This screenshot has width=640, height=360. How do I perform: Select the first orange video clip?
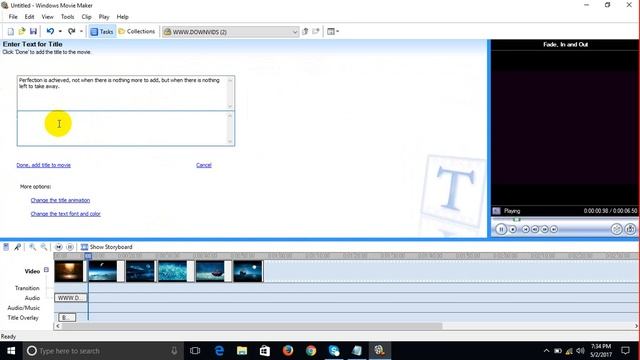(x=69, y=271)
